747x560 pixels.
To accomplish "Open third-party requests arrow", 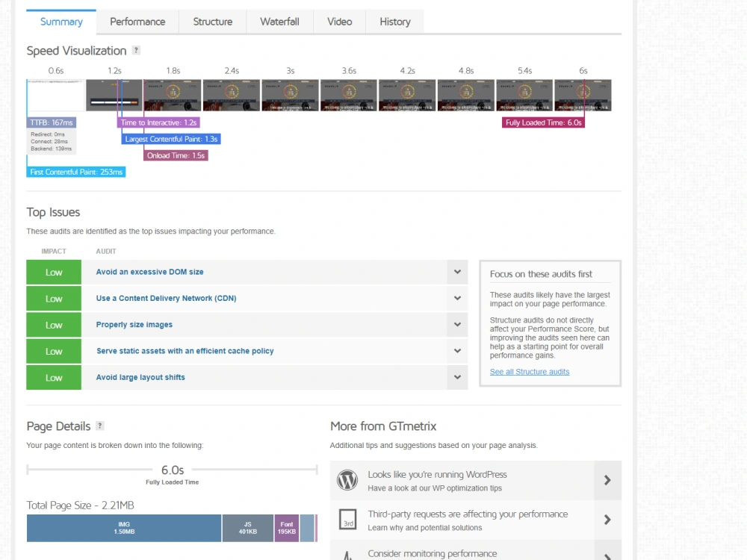I will [607, 520].
